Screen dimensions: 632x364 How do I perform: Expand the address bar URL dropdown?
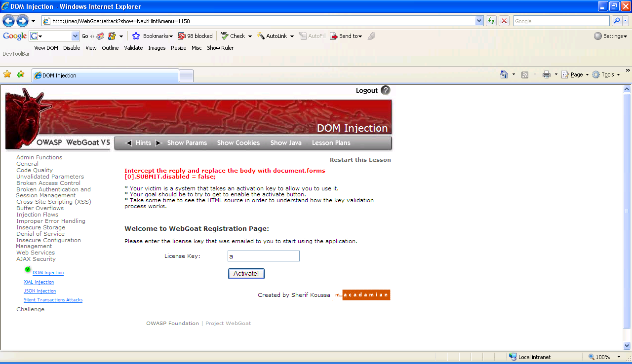[x=479, y=21]
